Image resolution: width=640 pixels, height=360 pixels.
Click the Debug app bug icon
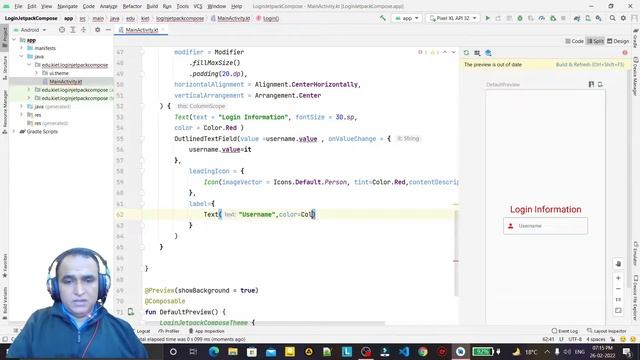tap(520, 18)
